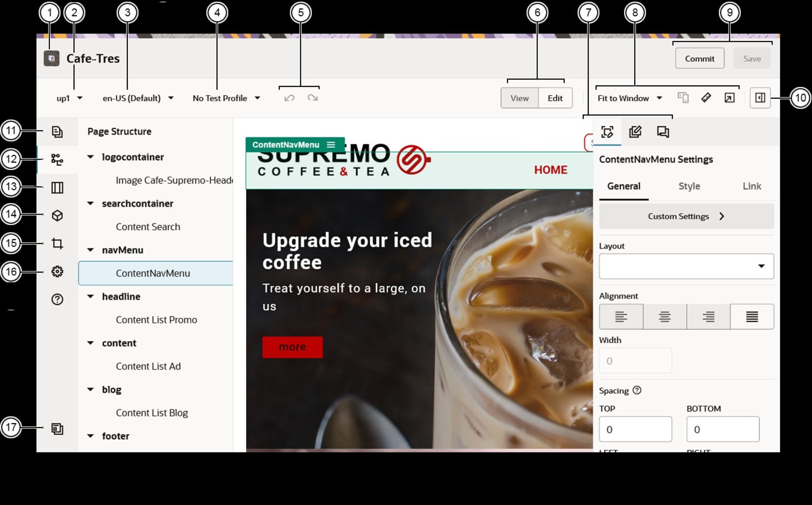Set alignment to justified
The width and height of the screenshot is (812, 505).
coord(752,317)
